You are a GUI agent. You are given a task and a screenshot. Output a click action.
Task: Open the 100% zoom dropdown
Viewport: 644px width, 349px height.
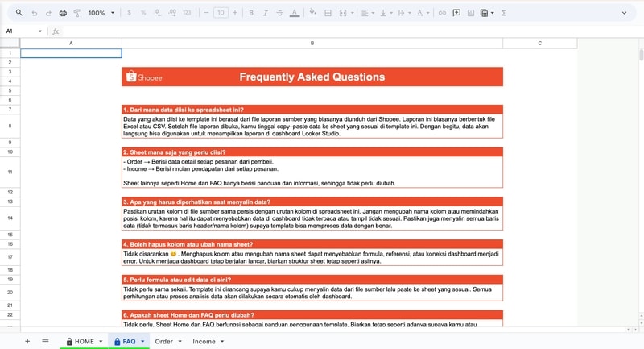click(x=101, y=13)
